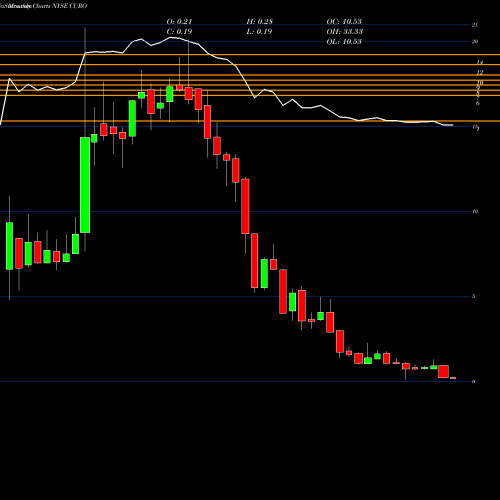Click the orange-level axis label '12'
500x500 pixels.
480,72
